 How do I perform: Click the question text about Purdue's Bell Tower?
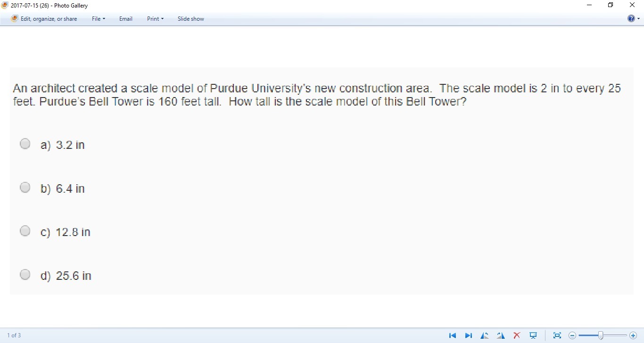click(317, 95)
